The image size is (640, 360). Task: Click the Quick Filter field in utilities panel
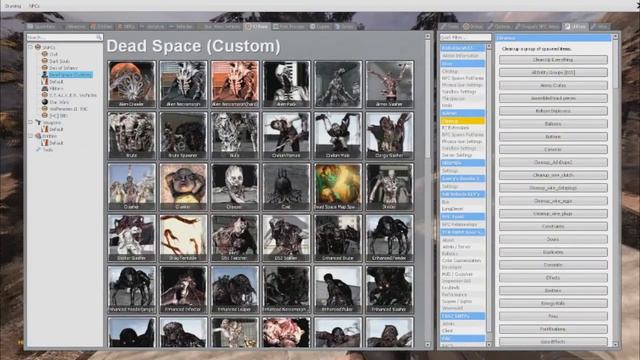[465, 37]
